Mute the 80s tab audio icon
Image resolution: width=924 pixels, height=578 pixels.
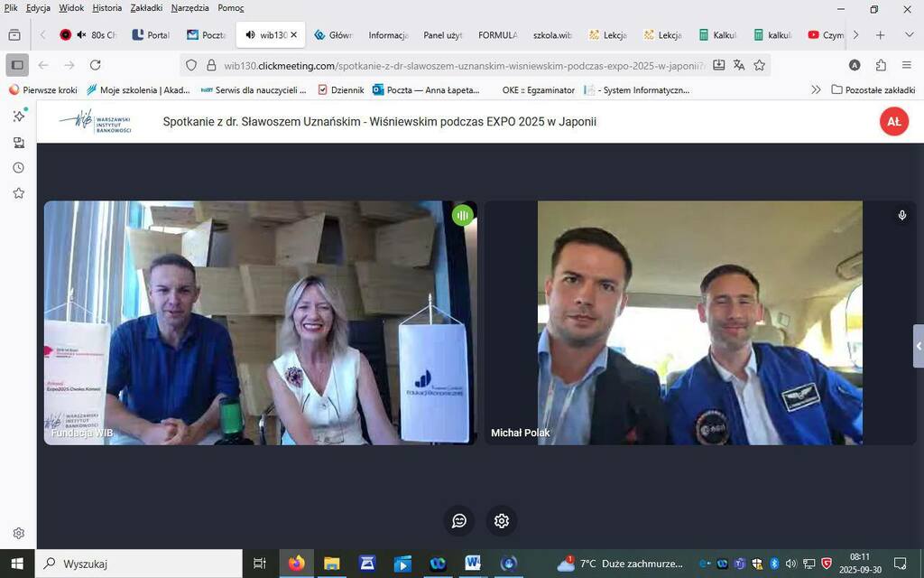tap(81, 35)
